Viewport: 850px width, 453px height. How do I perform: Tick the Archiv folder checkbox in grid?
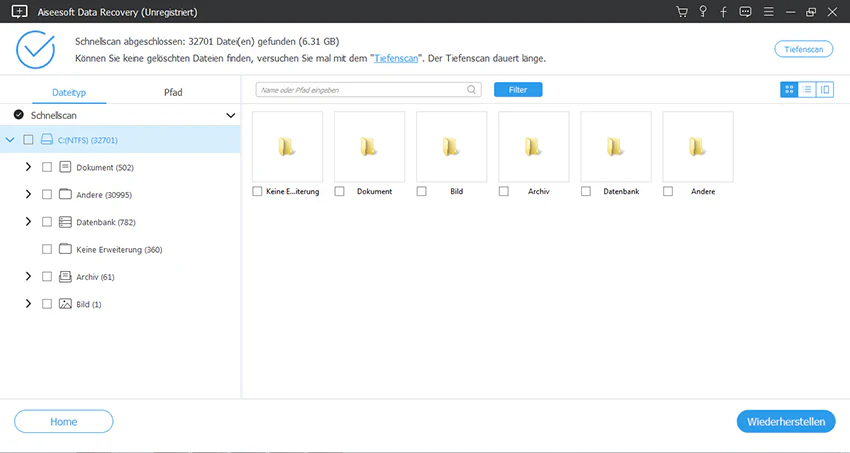tap(504, 191)
